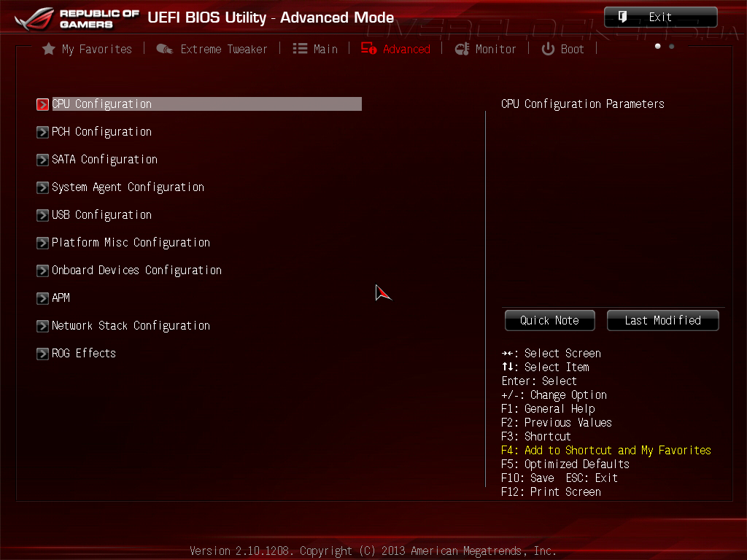
Task: Select USB Configuration entry
Action: pyautogui.click(x=101, y=215)
